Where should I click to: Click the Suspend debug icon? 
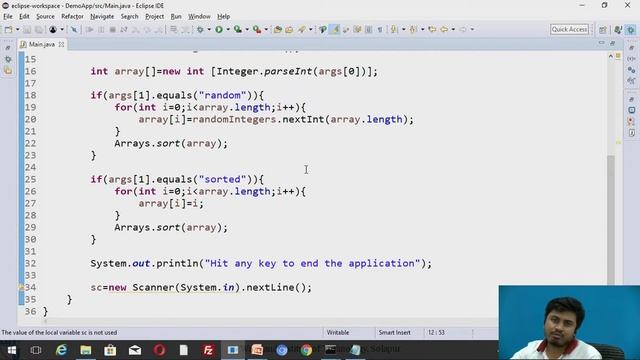click(x=101, y=29)
